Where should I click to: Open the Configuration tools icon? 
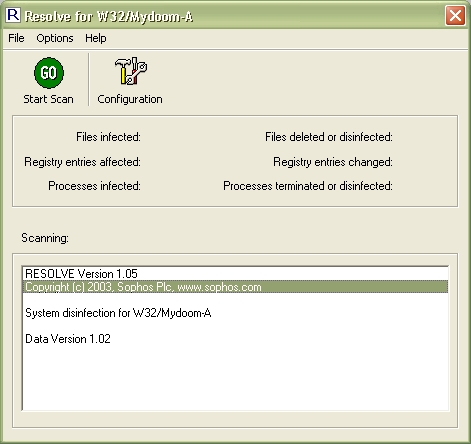point(131,71)
